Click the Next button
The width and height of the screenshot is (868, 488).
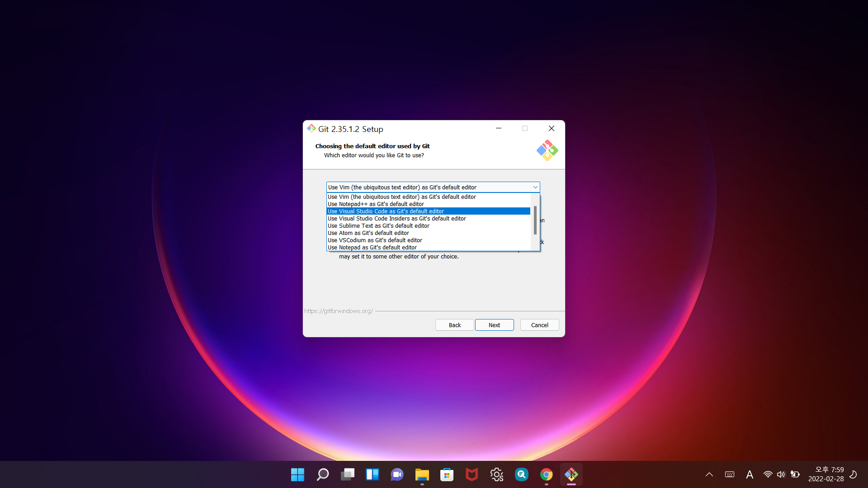494,325
